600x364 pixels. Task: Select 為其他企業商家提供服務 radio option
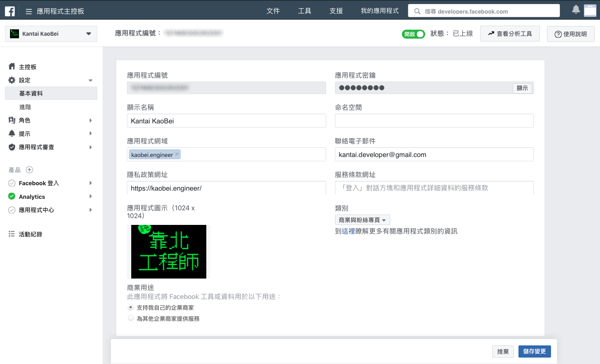(x=131, y=318)
